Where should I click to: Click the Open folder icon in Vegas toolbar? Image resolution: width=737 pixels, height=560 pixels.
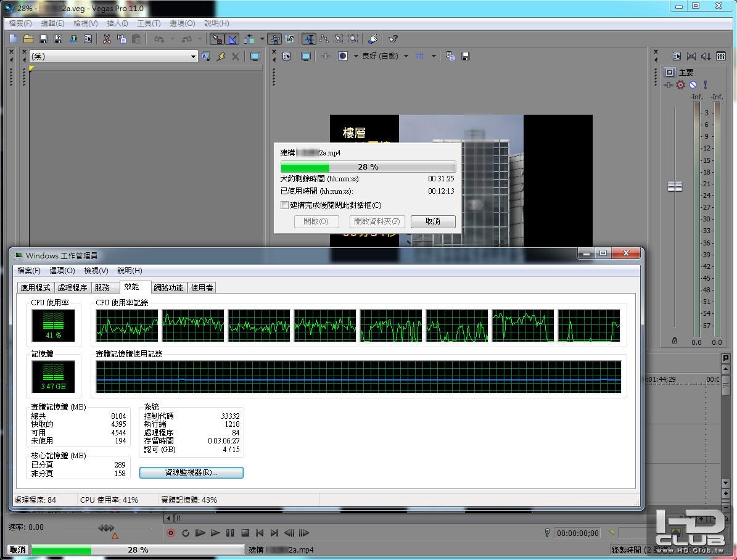click(28, 39)
